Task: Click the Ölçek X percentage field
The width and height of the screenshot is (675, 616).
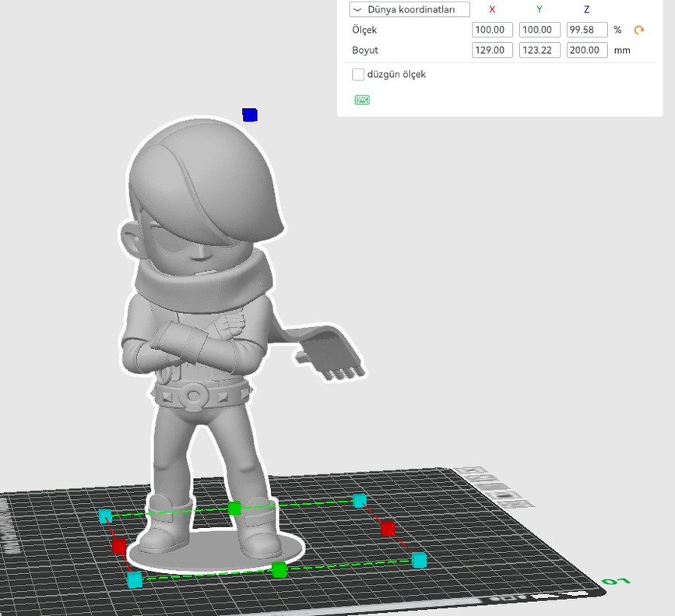Action: [x=492, y=30]
